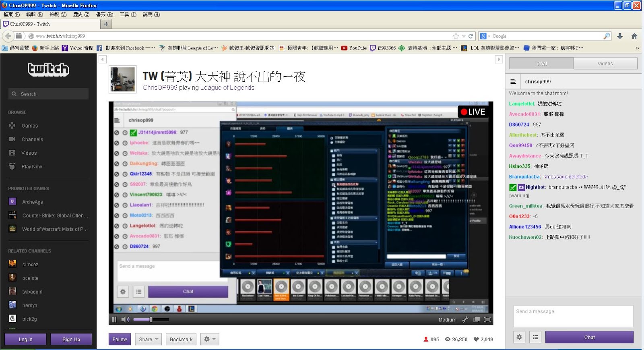Viewport: 644px width, 350px height.
Task: Open the 歷史 (History) menu
Action: 81,14
